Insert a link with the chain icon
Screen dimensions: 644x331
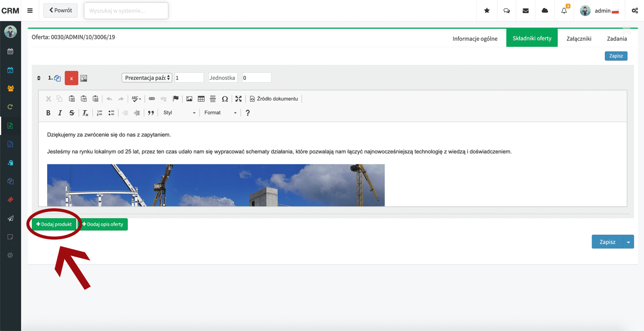pos(152,99)
